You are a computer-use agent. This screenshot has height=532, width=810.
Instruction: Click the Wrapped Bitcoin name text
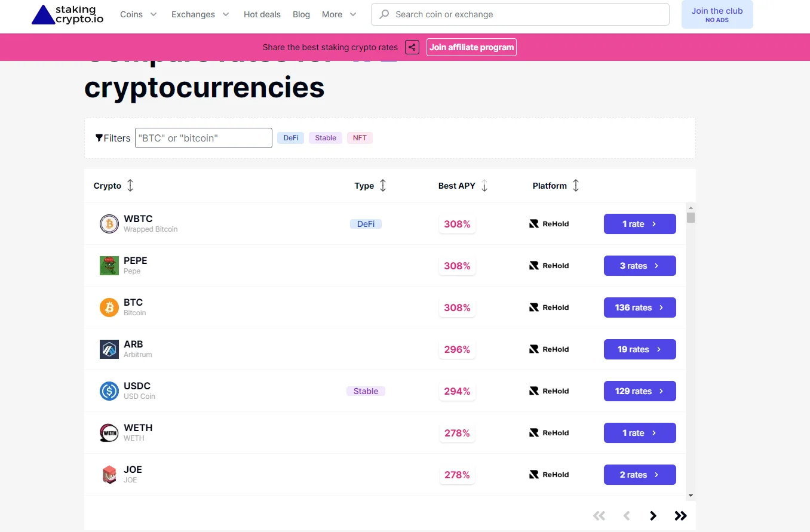(151, 229)
